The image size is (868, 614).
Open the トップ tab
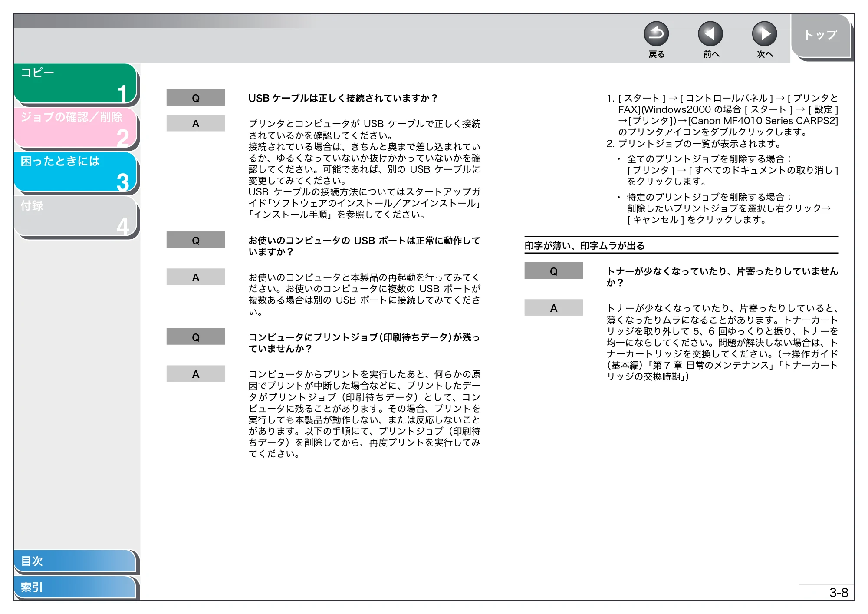[820, 36]
